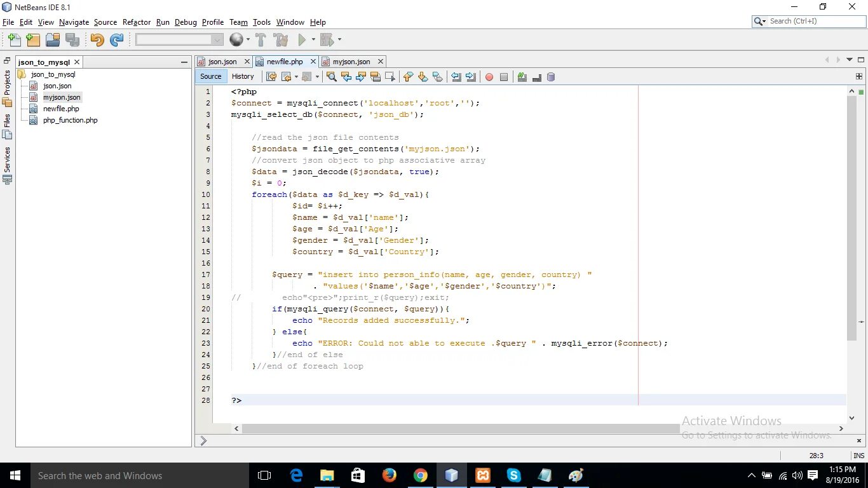Toggle the Source view button

(x=211, y=76)
